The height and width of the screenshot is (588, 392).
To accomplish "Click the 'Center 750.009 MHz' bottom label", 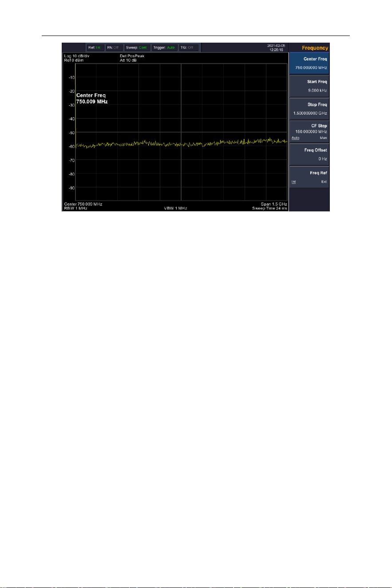I will click(83, 204).
